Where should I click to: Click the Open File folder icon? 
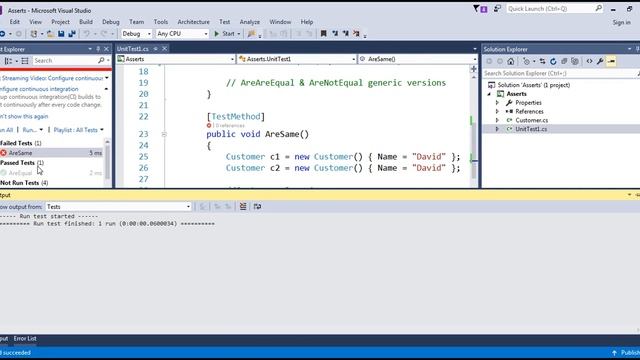pyautogui.click(x=50, y=34)
